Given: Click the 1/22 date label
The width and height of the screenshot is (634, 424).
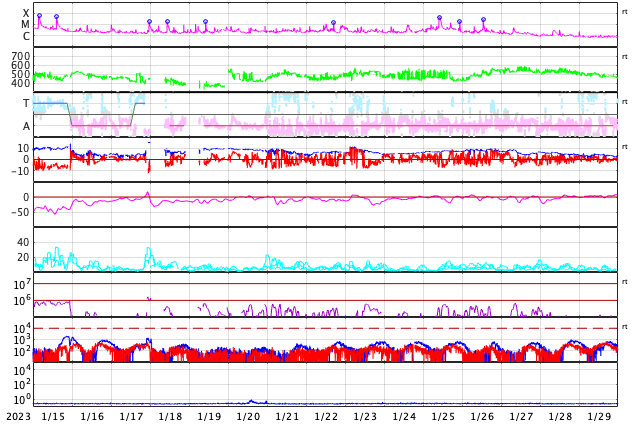Looking at the screenshot, I should tap(326, 416).
